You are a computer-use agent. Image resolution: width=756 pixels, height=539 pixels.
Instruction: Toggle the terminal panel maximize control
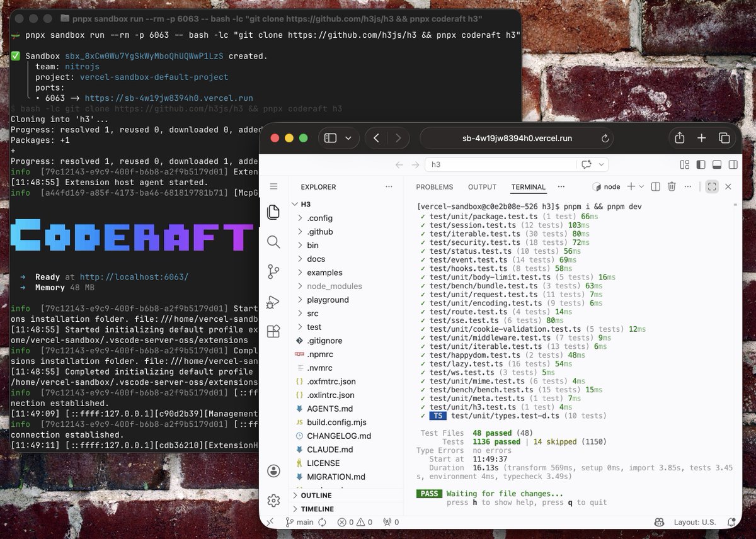coord(713,186)
